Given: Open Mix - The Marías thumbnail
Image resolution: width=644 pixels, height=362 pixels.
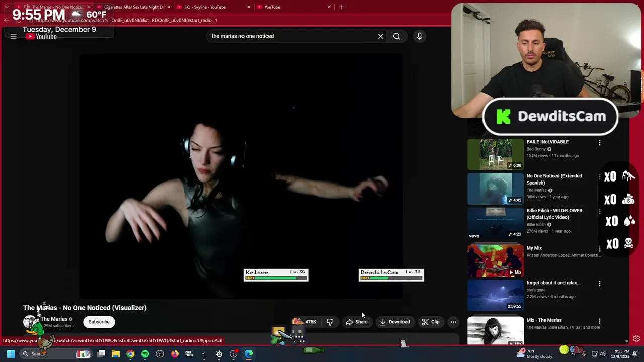Looking at the screenshot, I should pos(496,331).
